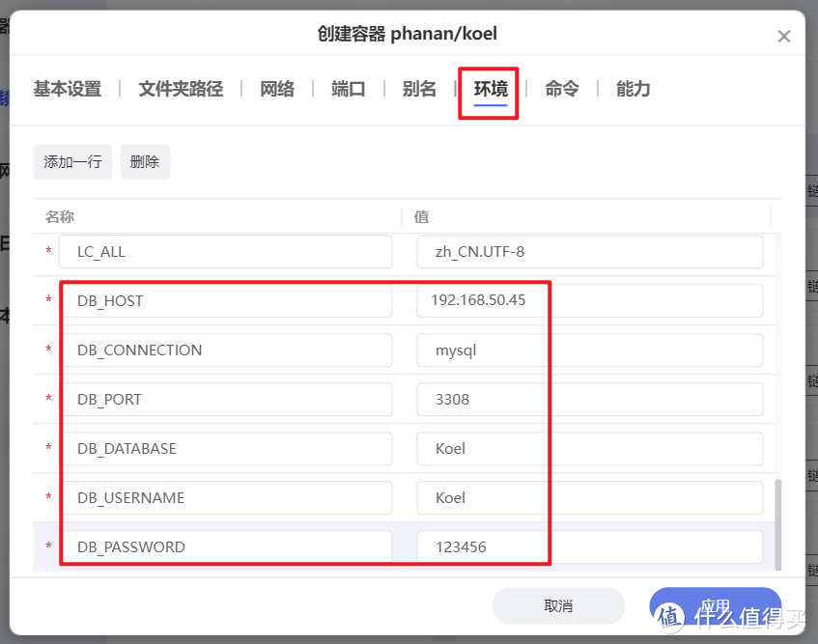Switch to the 基本设置 tab

point(66,88)
